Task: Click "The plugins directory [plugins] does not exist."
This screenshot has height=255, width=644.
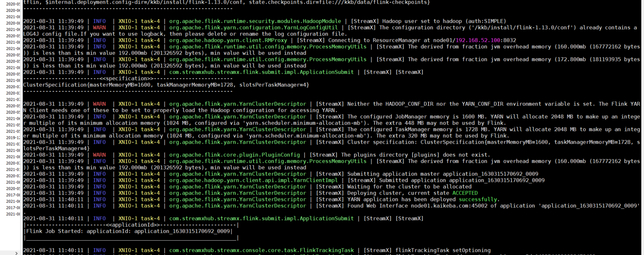Action: point(416,155)
